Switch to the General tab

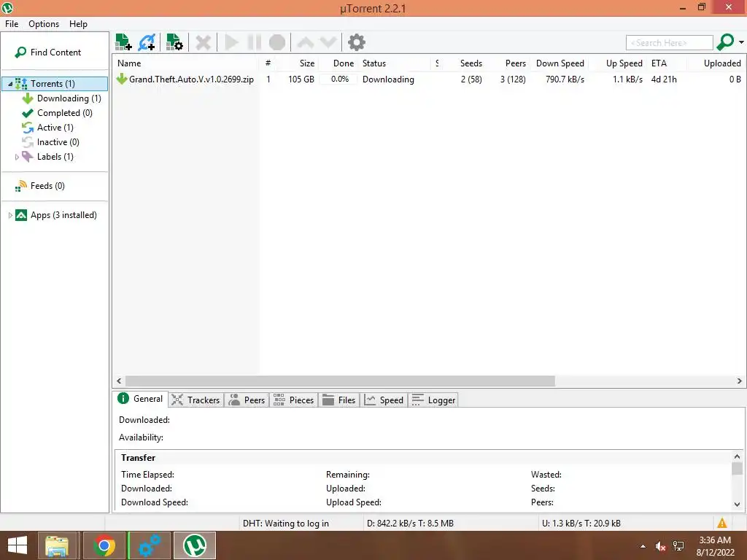pyautogui.click(x=141, y=399)
